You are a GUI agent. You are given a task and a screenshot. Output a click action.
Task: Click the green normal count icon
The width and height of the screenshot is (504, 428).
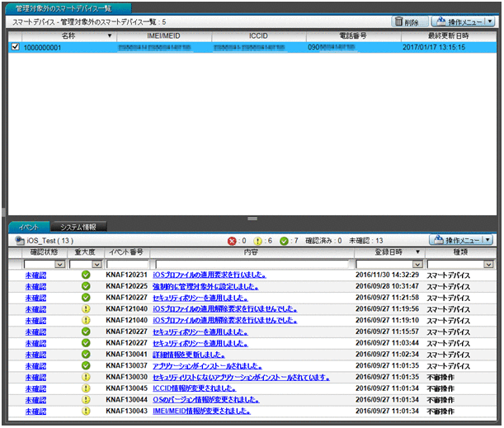click(x=285, y=240)
